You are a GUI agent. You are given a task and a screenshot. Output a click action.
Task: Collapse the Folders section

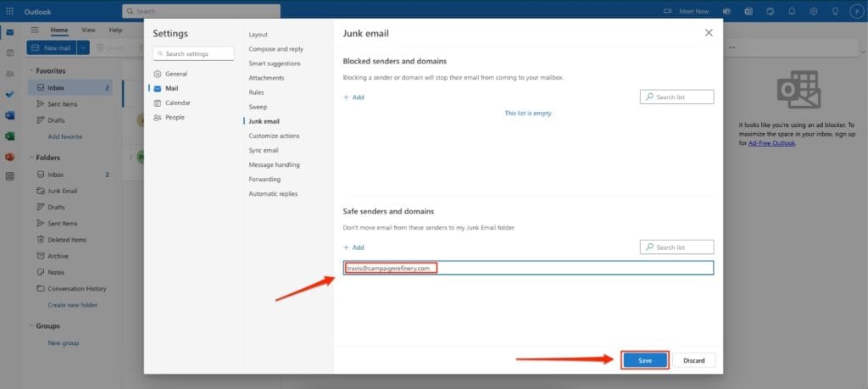click(31, 158)
